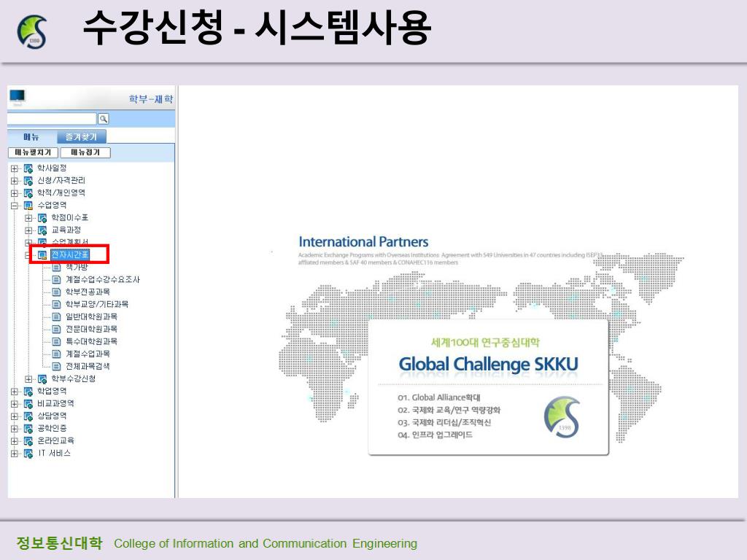Click the 메뉴접기 button

click(85, 152)
